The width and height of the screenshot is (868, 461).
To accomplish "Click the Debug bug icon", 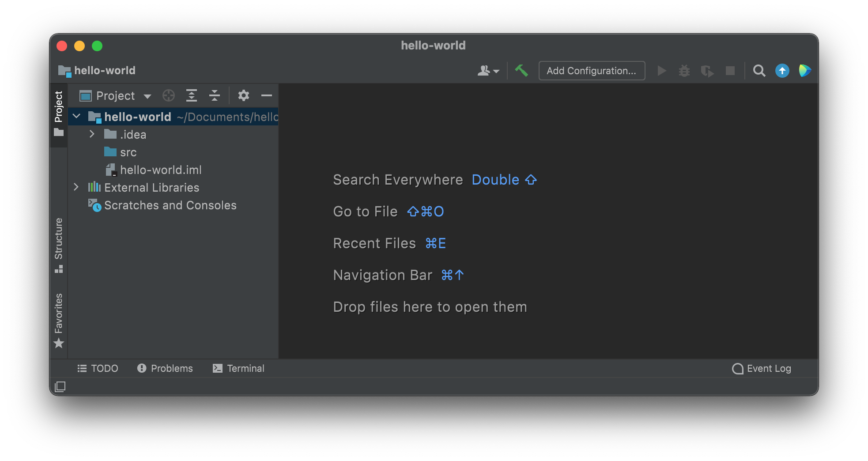I will pyautogui.click(x=684, y=71).
